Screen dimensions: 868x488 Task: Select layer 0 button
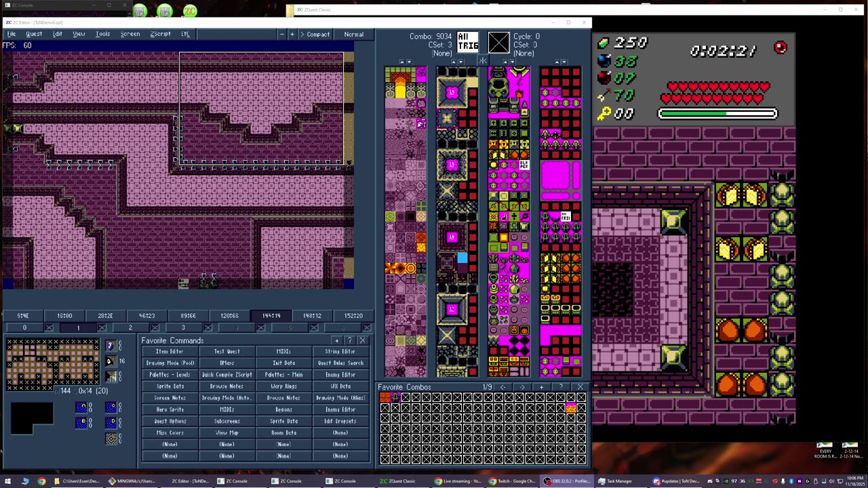tap(24, 328)
